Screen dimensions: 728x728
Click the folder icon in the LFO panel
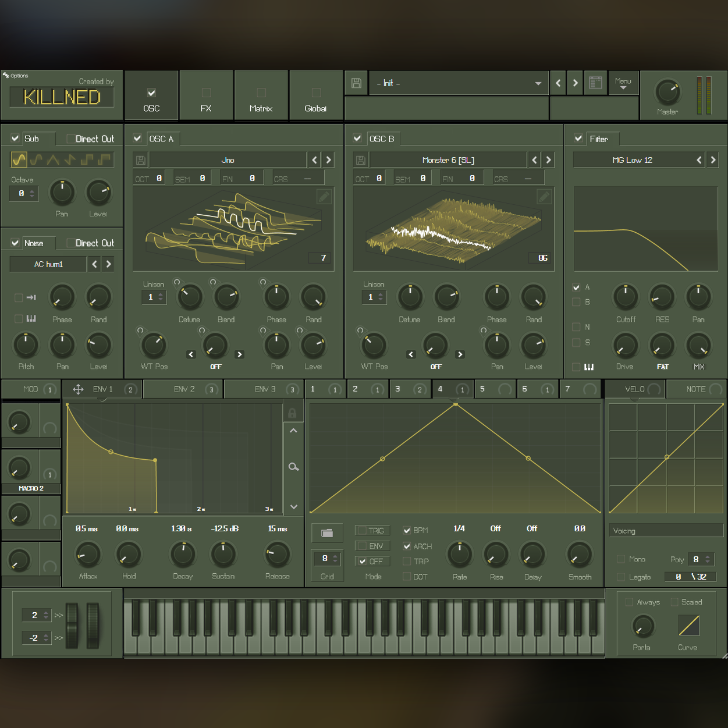pyautogui.click(x=327, y=532)
